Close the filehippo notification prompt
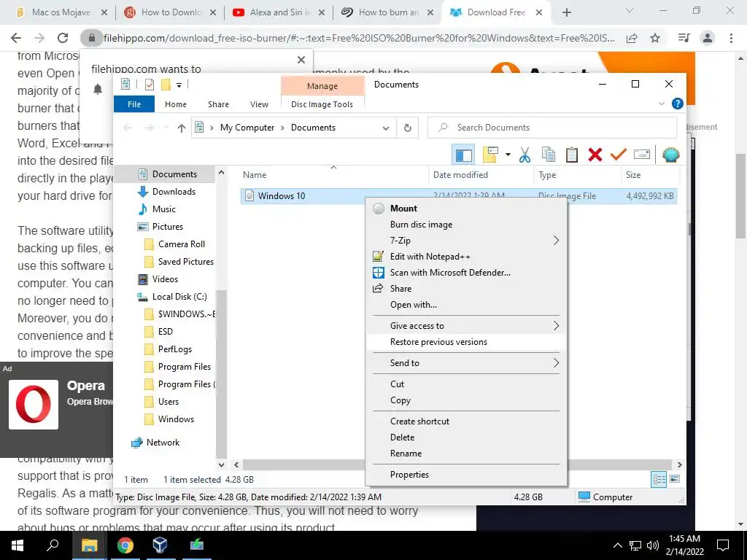Viewport: 747px width, 560px height. (301, 60)
